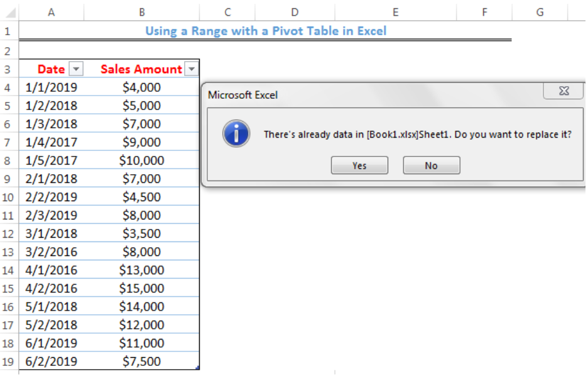Select the $12,000 cell in row 17

tap(141, 324)
